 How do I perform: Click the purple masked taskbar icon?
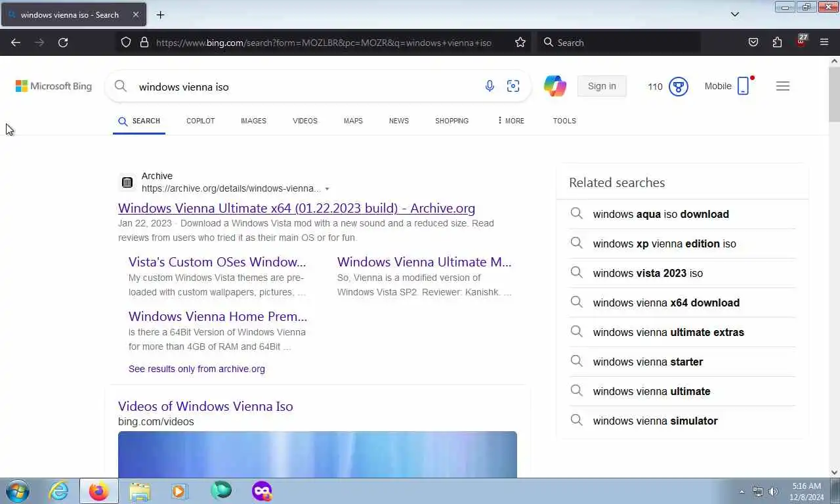[262, 491]
